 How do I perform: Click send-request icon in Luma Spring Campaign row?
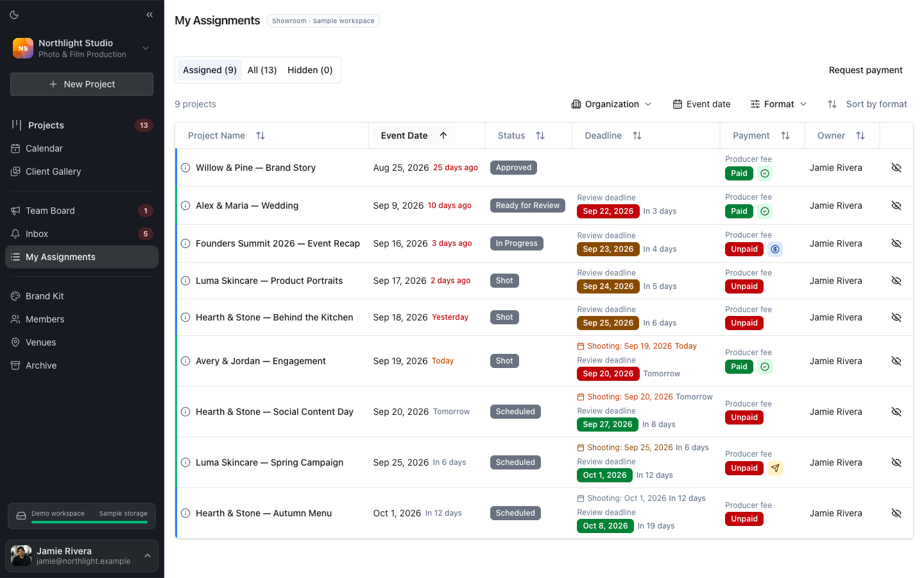tap(775, 468)
